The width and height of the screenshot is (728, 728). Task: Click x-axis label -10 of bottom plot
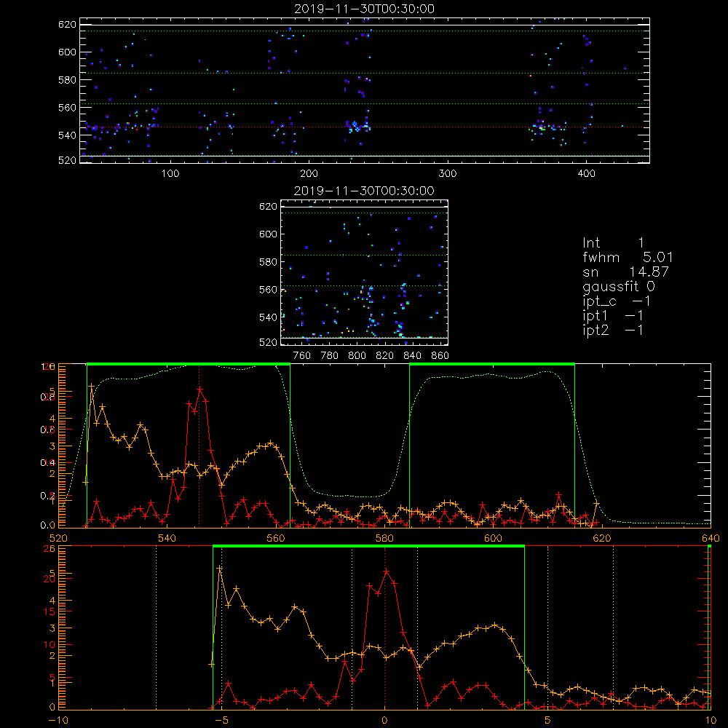[58, 720]
